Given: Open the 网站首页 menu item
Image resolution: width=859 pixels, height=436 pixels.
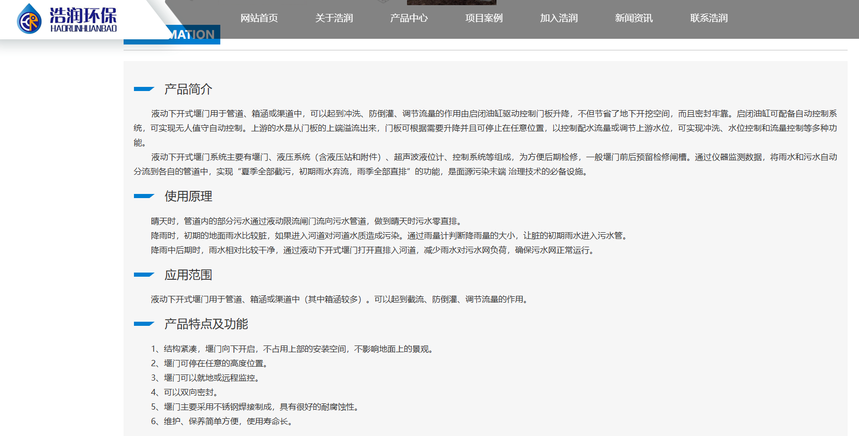Looking at the screenshot, I should 259,18.
